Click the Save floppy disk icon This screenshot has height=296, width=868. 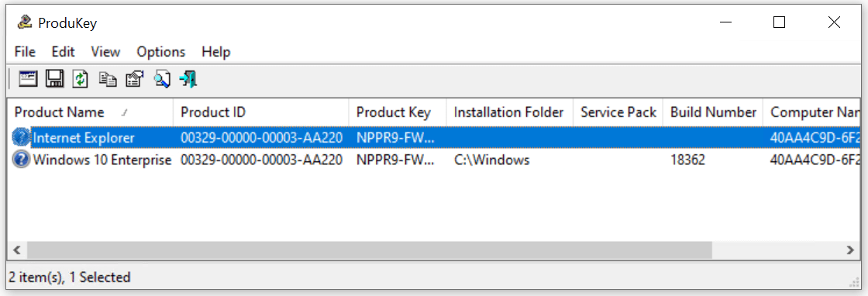pos(55,79)
